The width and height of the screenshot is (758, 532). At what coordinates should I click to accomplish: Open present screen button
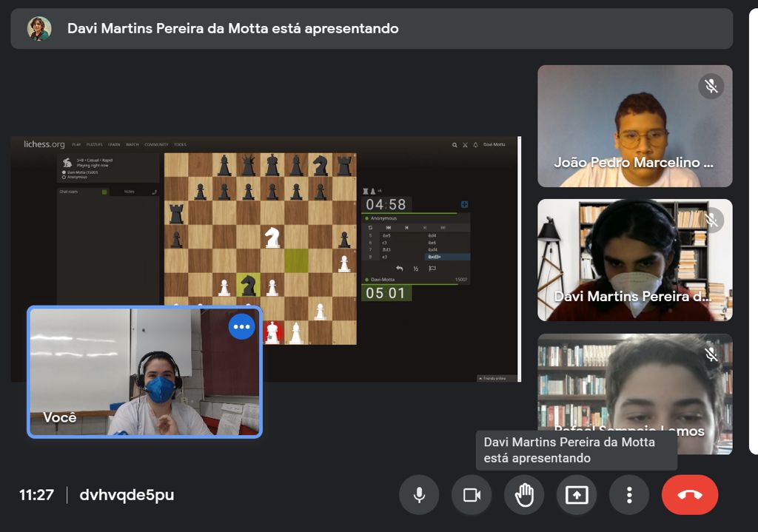(576, 495)
